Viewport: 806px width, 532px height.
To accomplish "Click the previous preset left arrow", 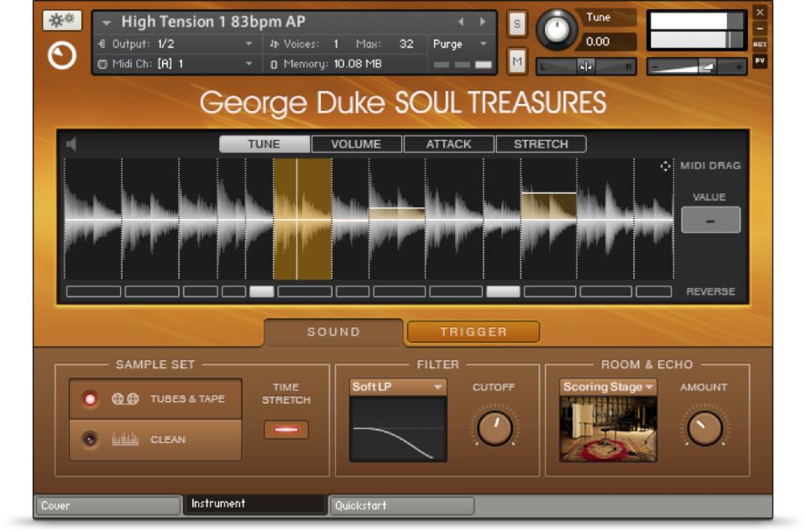I will 460,22.
